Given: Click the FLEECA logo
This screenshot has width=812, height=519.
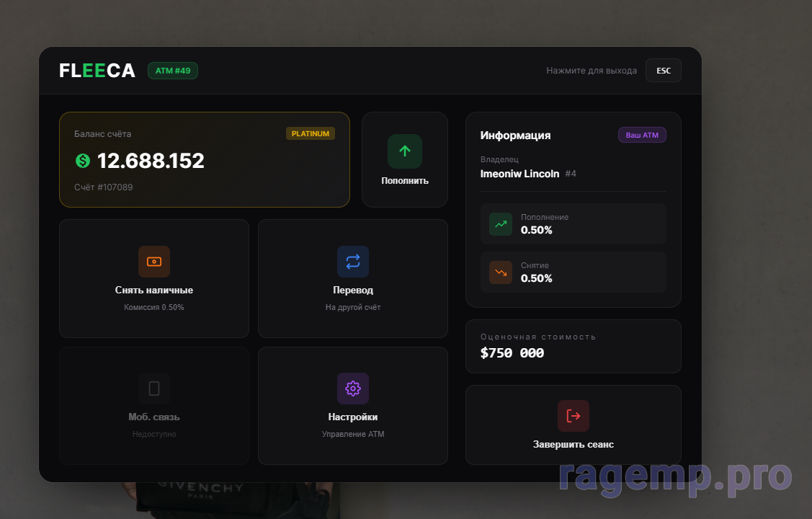Looking at the screenshot, I should click(x=97, y=71).
